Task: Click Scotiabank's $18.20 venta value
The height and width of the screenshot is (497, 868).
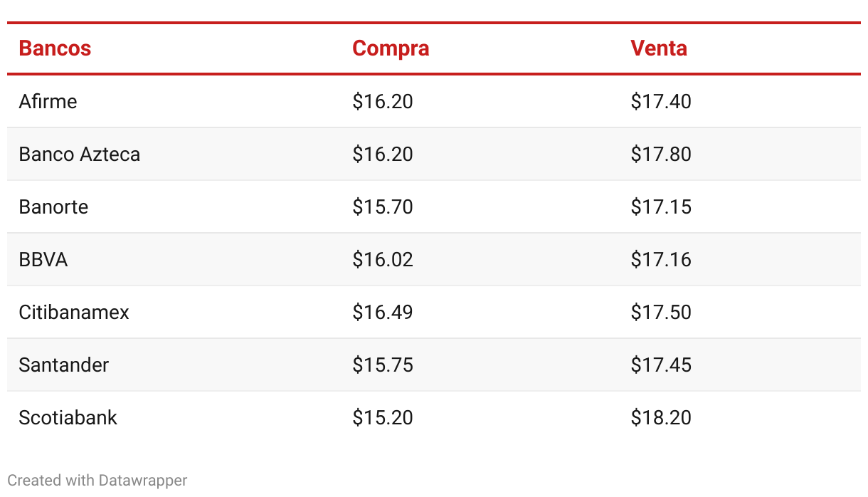Action: pos(661,417)
